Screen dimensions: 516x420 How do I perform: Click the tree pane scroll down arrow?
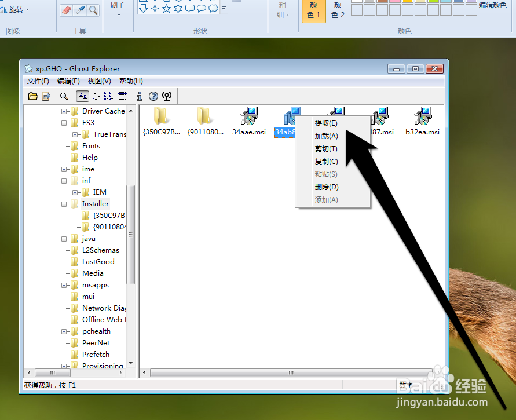[131, 363]
